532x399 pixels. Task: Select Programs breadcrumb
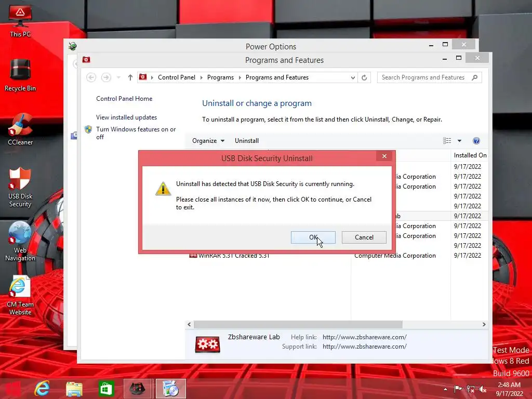pyautogui.click(x=220, y=77)
